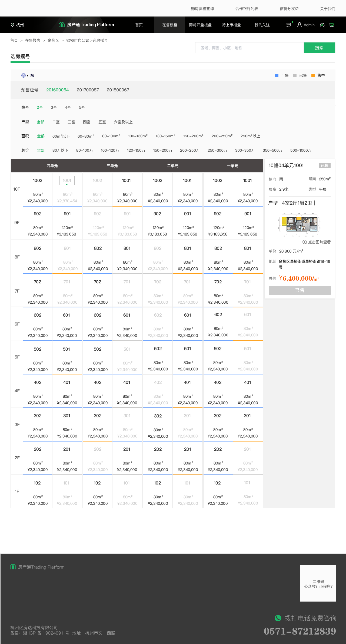This screenshot has height=644, width=346.
Task: Click the 东 orientation label
Action: pos(32,75)
